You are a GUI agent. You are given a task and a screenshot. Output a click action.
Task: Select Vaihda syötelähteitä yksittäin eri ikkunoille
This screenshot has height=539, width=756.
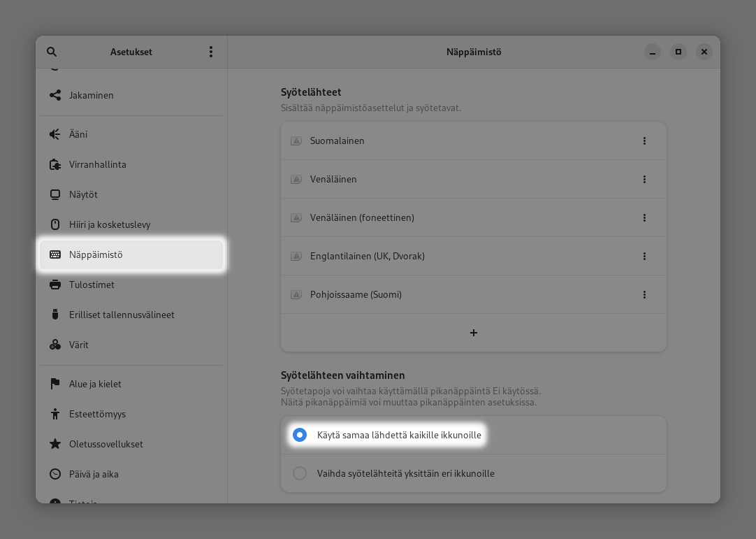pos(300,473)
